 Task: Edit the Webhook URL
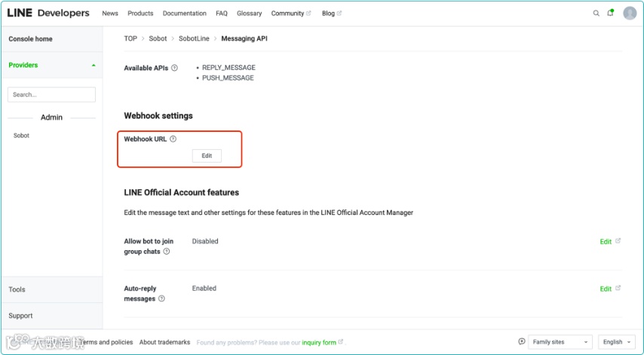(207, 156)
